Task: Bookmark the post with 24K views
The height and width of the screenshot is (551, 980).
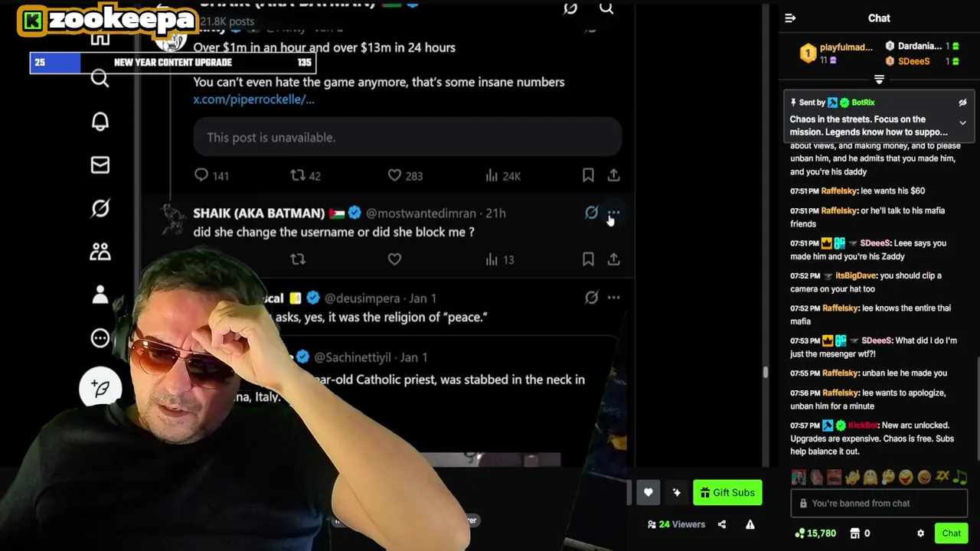Action: (x=588, y=175)
